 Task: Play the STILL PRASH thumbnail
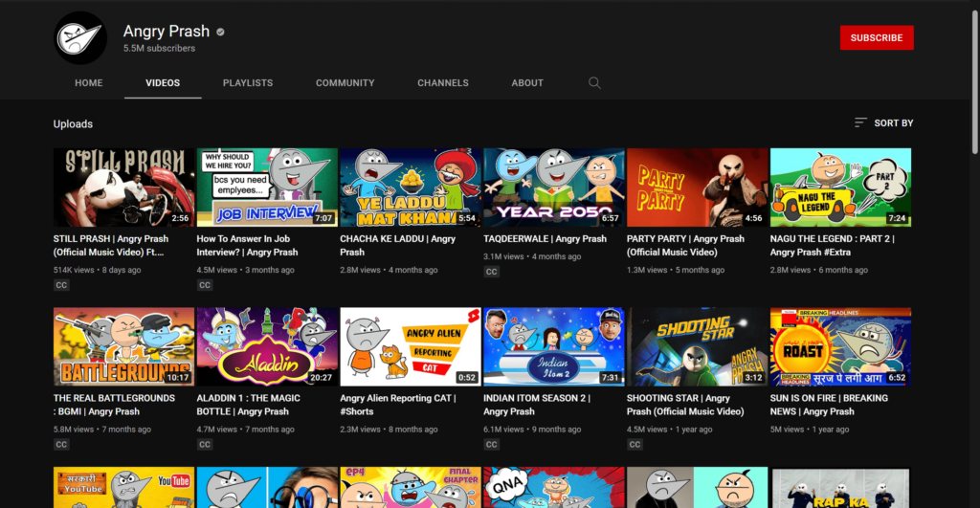[x=123, y=188]
